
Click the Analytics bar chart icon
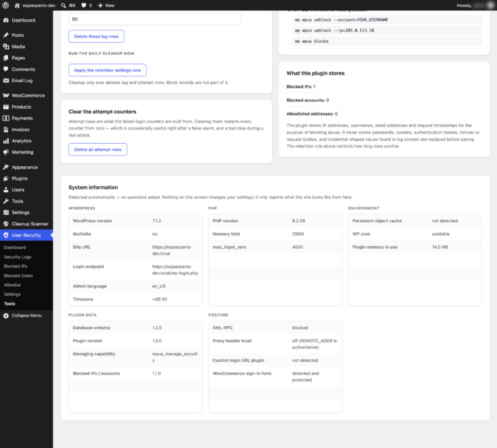click(6, 140)
